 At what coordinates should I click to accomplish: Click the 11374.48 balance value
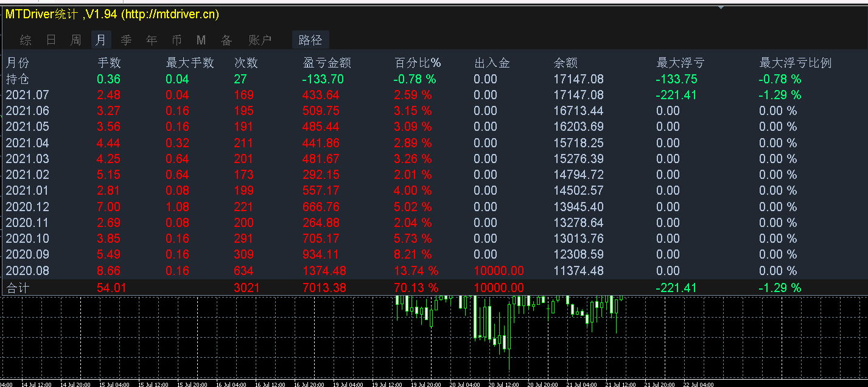[x=579, y=271]
